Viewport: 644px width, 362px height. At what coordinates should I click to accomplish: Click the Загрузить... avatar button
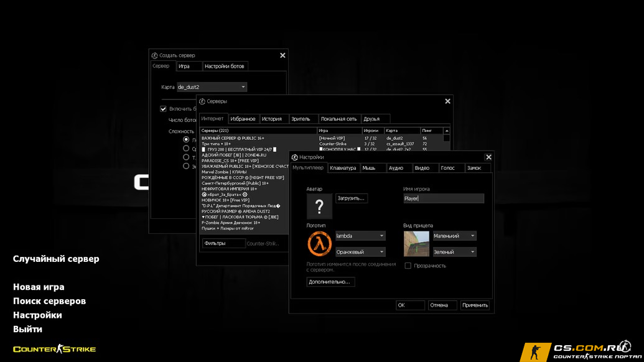click(x=351, y=198)
